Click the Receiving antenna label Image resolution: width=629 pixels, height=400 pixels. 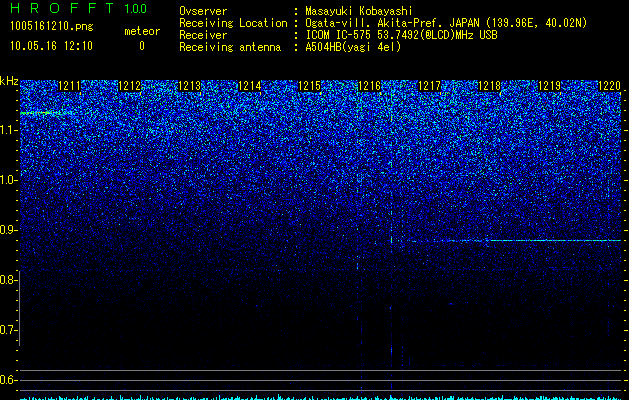pos(230,47)
